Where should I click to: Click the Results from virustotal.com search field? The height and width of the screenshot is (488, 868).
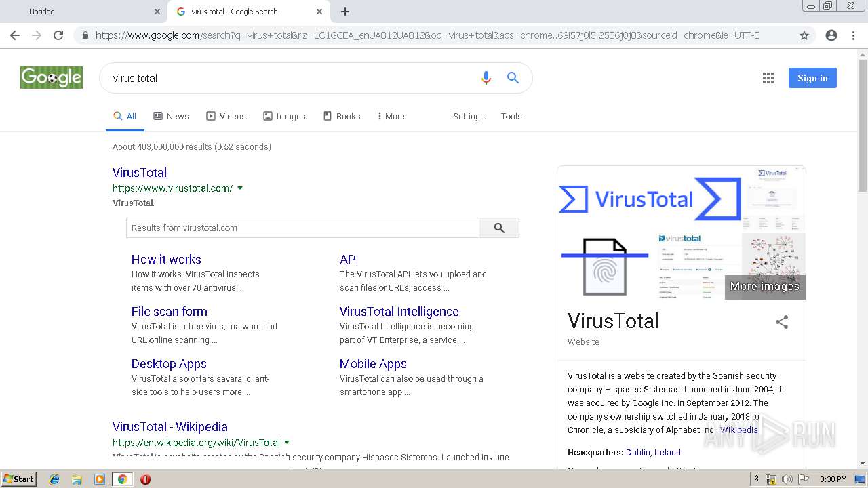[x=302, y=228]
